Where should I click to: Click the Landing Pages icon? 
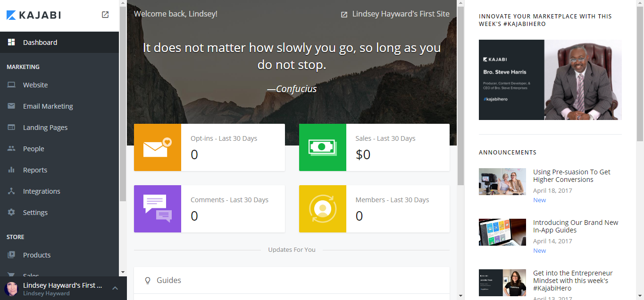11,128
